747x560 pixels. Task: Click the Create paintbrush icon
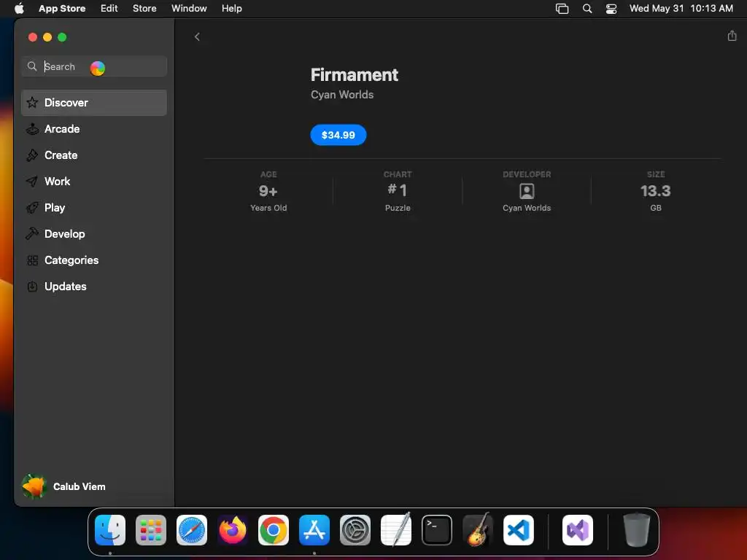tap(32, 155)
